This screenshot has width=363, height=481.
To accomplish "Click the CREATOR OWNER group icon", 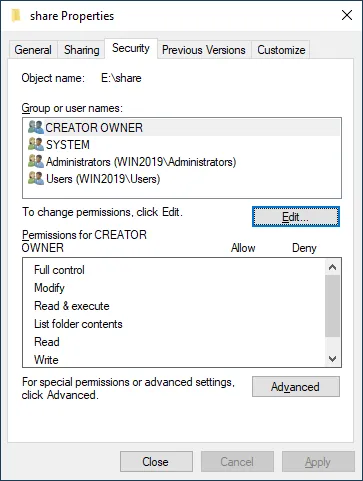I will 36,127.
